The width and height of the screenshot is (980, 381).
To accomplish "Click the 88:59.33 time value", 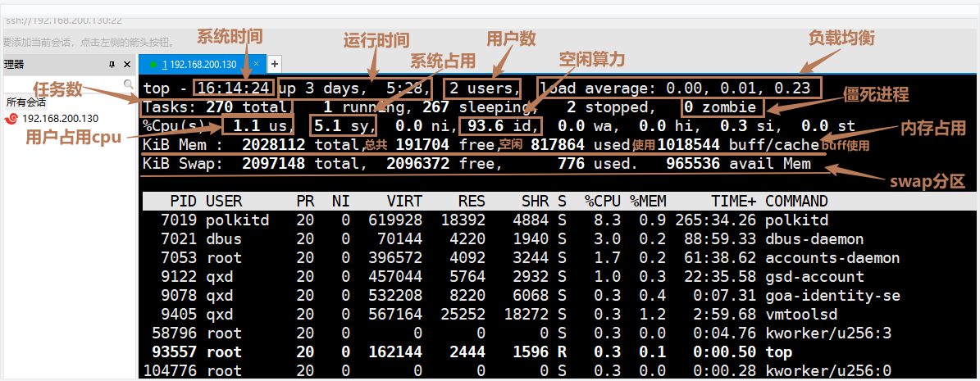I will (x=721, y=239).
